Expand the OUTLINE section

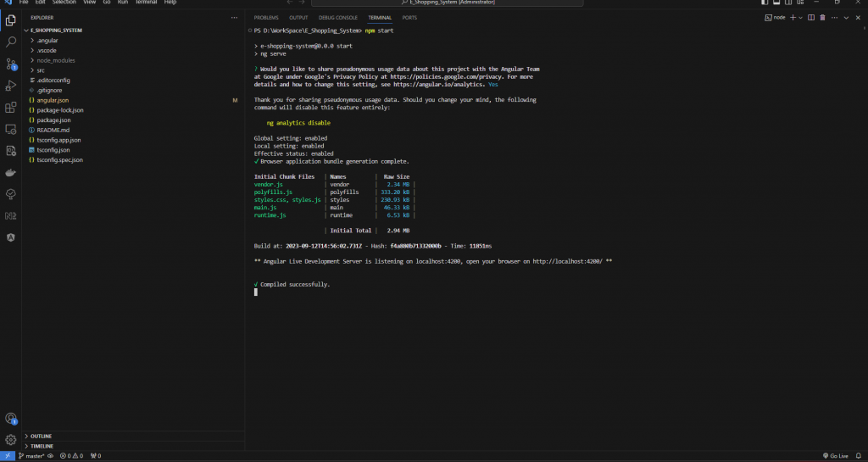pyautogui.click(x=133, y=436)
